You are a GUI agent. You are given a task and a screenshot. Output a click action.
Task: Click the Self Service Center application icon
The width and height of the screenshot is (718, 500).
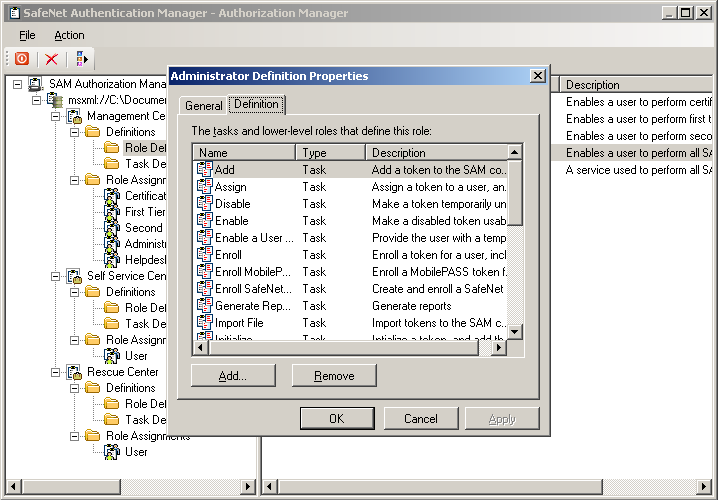(74, 276)
